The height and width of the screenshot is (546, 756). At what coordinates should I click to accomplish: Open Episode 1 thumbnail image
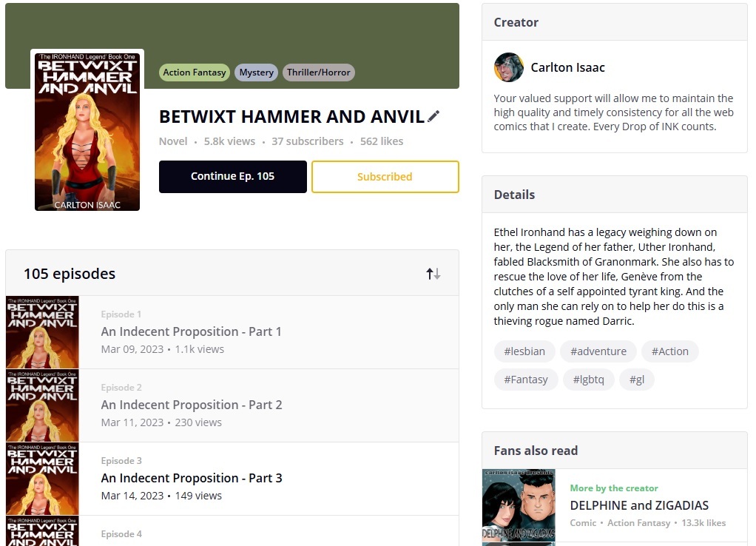coord(42,332)
